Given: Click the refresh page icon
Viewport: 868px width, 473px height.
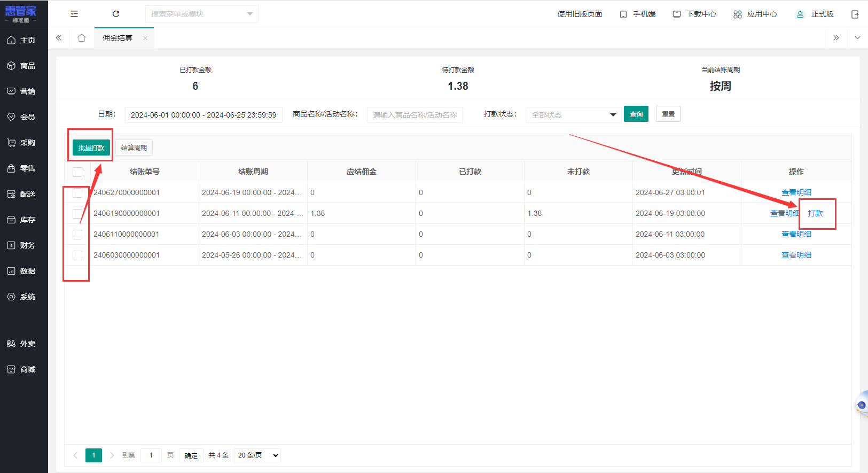Looking at the screenshot, I should [116, 14].
